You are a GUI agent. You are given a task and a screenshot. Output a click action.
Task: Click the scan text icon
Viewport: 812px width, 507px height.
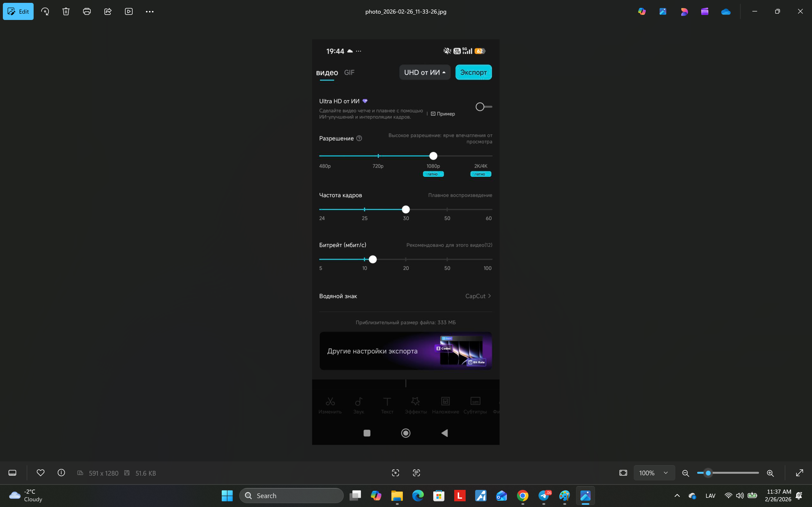click(416, 473)
